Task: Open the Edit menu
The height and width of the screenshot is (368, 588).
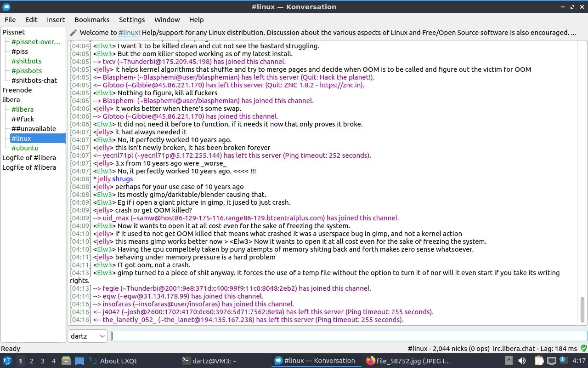Action: [x=31, y=20]
